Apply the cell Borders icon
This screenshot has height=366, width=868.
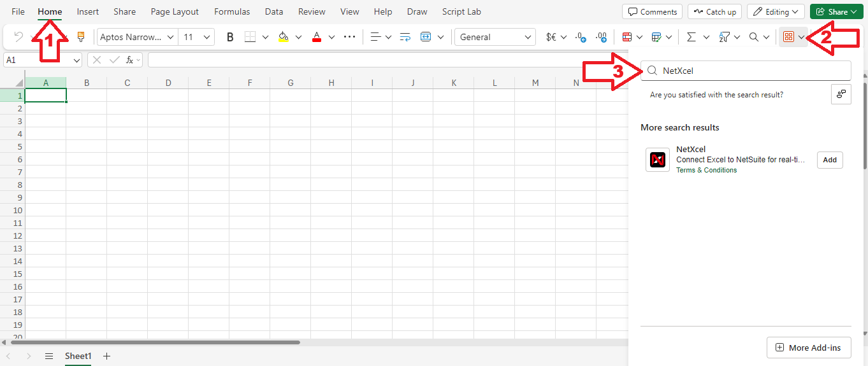(x=250, y=37)
